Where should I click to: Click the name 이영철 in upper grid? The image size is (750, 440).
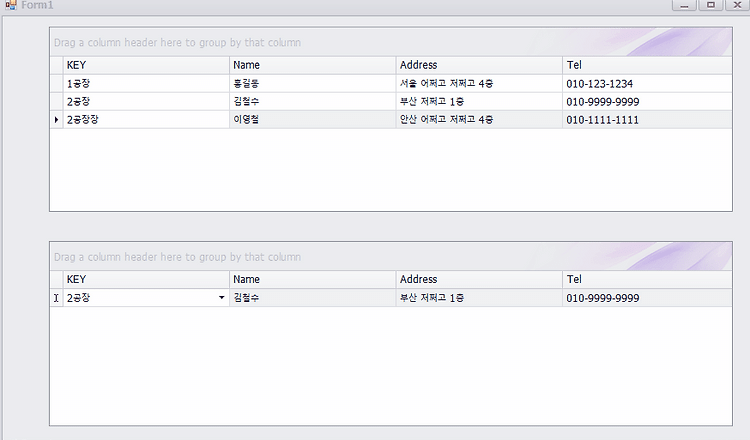(x=312, y=120)
